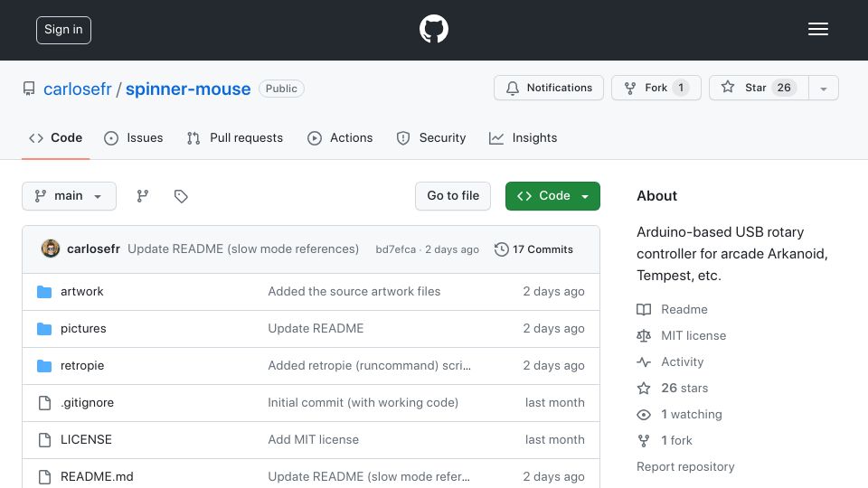Expand the green Code dropdown
Viewport: 868px width, 488px height.
(552, 196)
